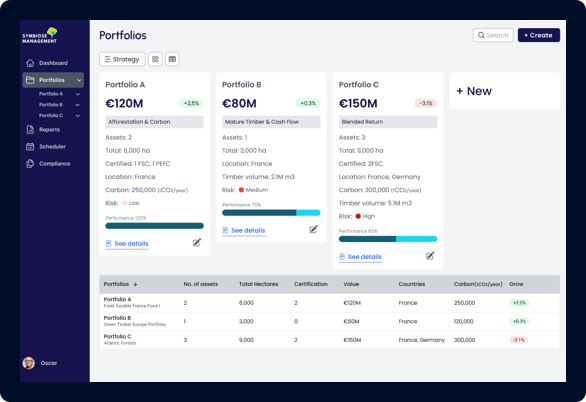Click the details document icon on Portfolio A
The height and width of the screenshot is (402, 586).
[x=109, y=244]
